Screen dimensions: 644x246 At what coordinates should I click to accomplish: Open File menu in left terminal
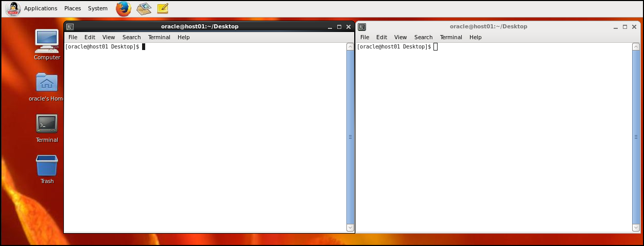click(x=73, y=37)
